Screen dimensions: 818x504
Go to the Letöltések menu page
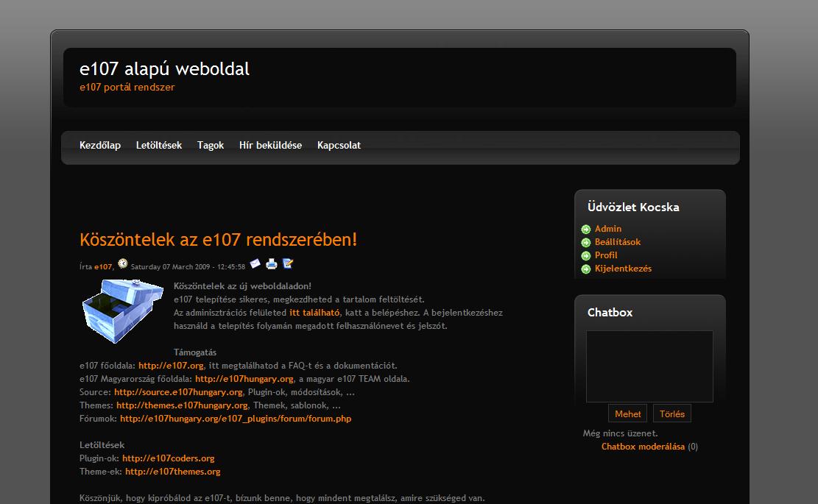click(x=159, y=146)
